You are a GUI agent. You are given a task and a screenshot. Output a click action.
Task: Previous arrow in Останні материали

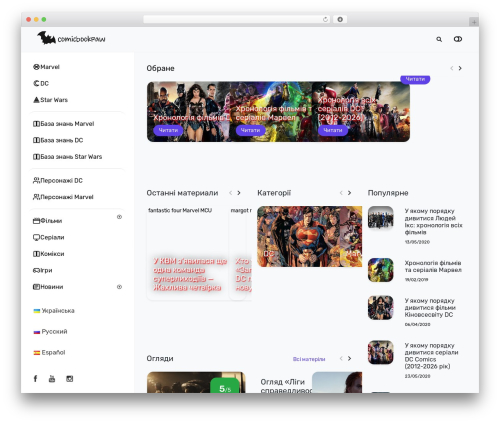[230, 193]
